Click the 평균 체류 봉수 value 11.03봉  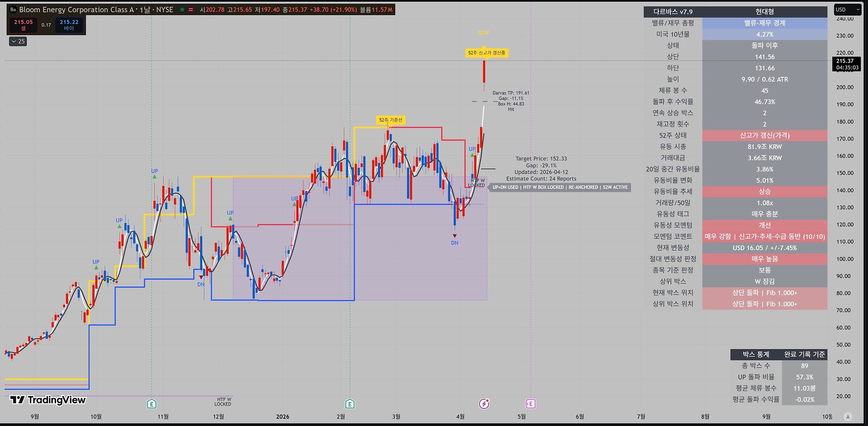coord(804,388)
